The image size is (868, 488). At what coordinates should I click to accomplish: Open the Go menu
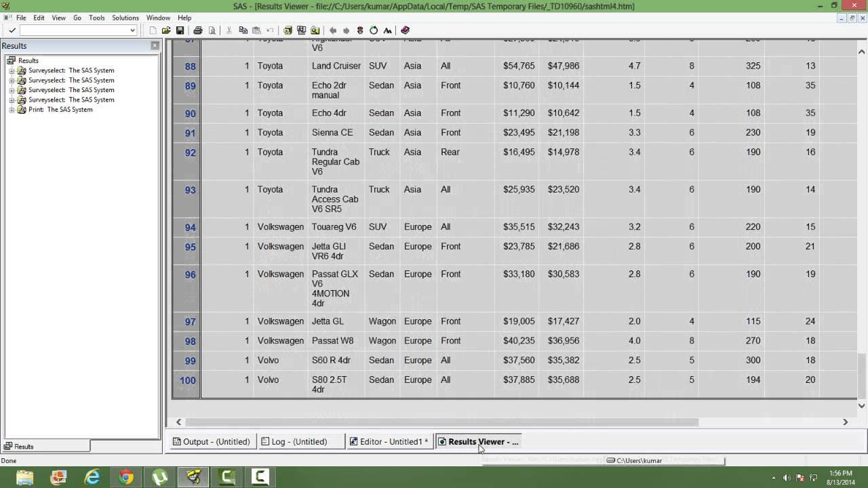pos(77,18)
